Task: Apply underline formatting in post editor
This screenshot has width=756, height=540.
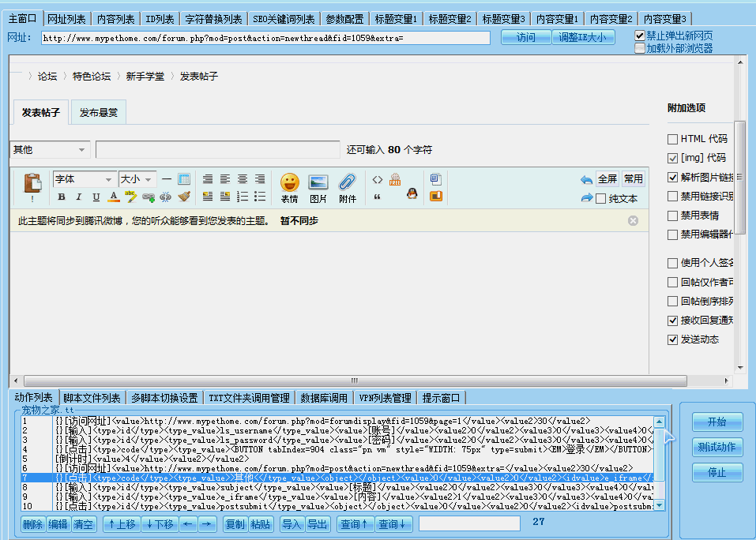Action: point(96,197)
